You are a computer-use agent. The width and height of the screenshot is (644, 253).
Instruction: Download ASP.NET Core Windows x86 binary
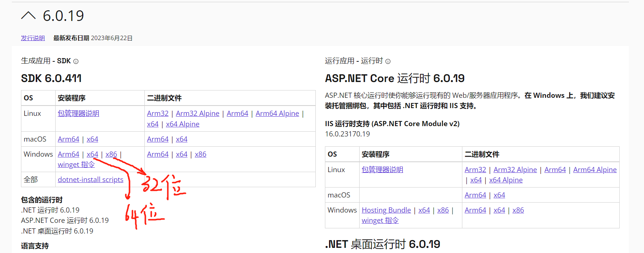point(518,210)
